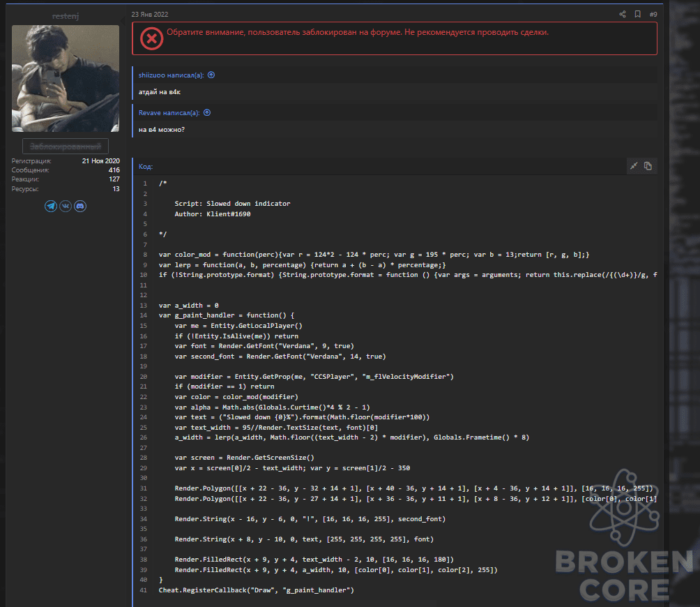
Task: Click the 'var me = Entity.GetLocalPlayer()' line
Action: (238, 326)
